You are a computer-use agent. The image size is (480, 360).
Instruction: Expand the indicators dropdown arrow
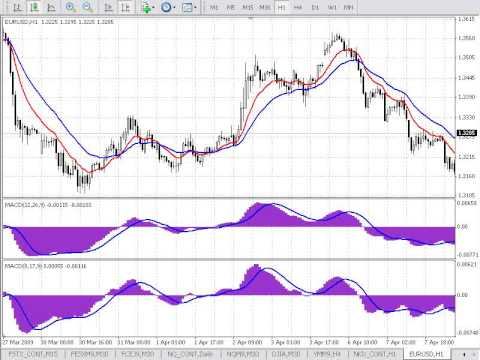pyautogui.click(x=154, y=7)
